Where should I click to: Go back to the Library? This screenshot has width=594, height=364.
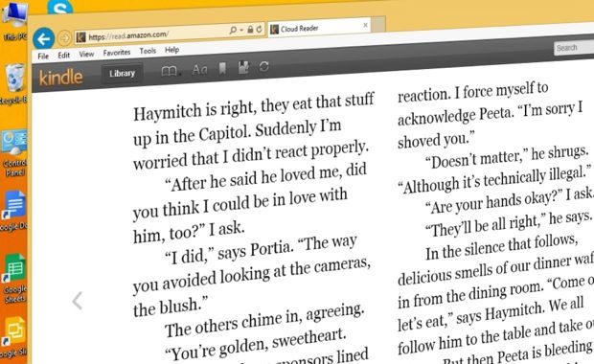point(122,74)
